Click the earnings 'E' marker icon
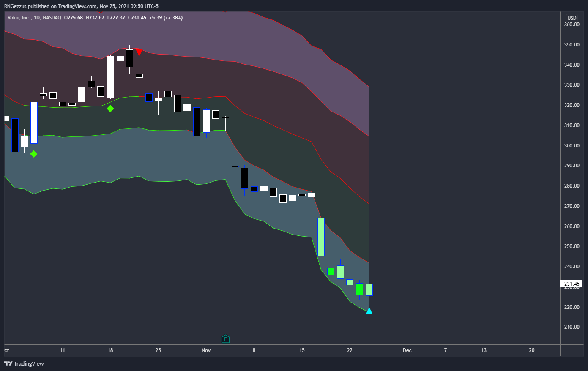Viewport: 588px width, 371px height. 225,339
